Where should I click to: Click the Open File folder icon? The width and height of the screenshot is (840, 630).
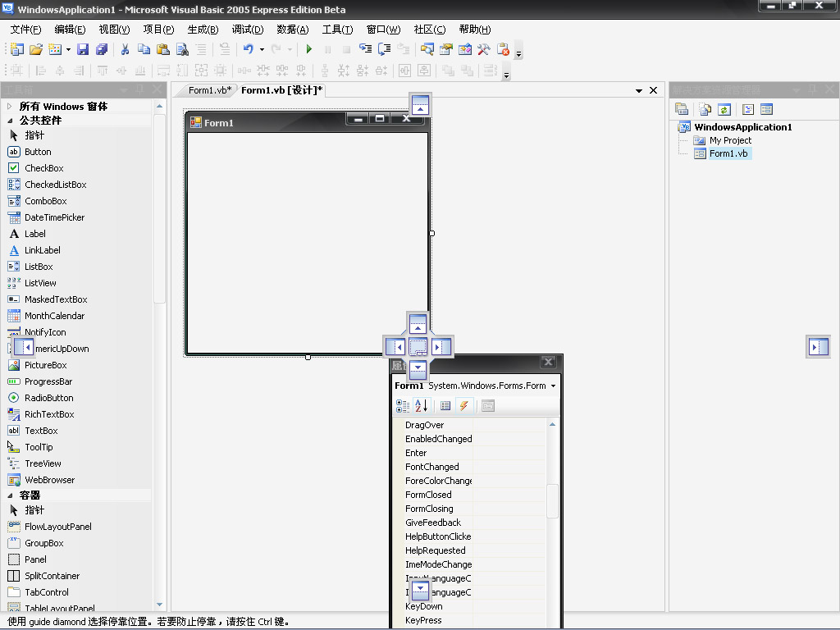[x=36, y=49]
